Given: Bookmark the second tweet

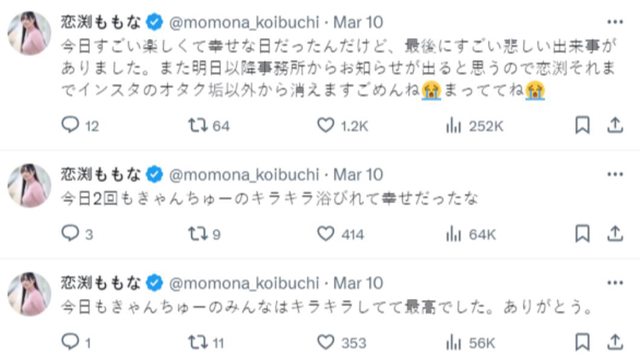Looking at the screenshot, I should click(582, 234).
